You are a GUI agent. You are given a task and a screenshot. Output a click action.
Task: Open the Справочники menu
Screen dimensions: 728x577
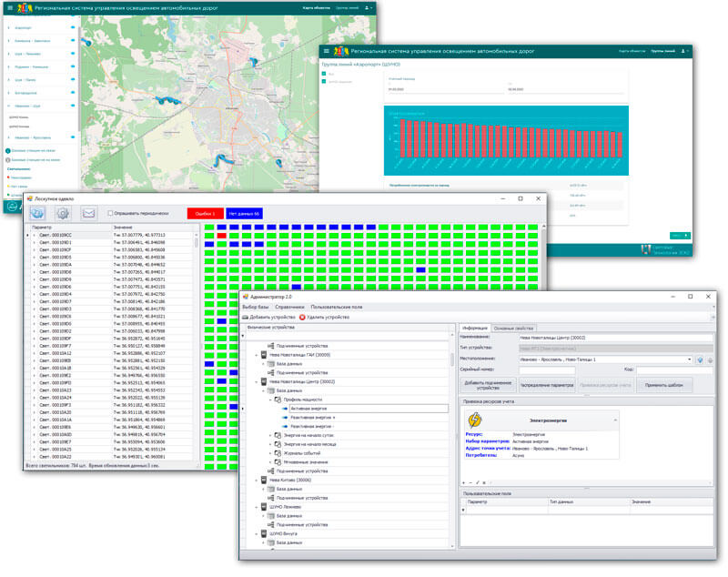click(289, 307)
